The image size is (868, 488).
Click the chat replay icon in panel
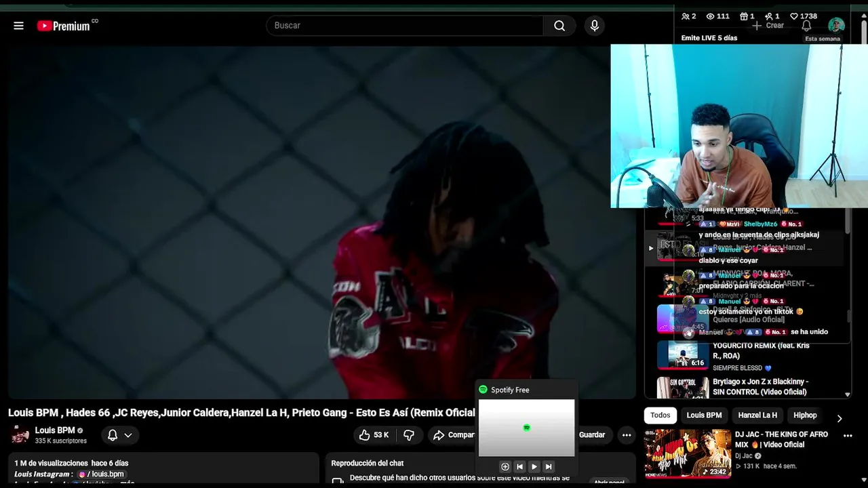[337, 481]
